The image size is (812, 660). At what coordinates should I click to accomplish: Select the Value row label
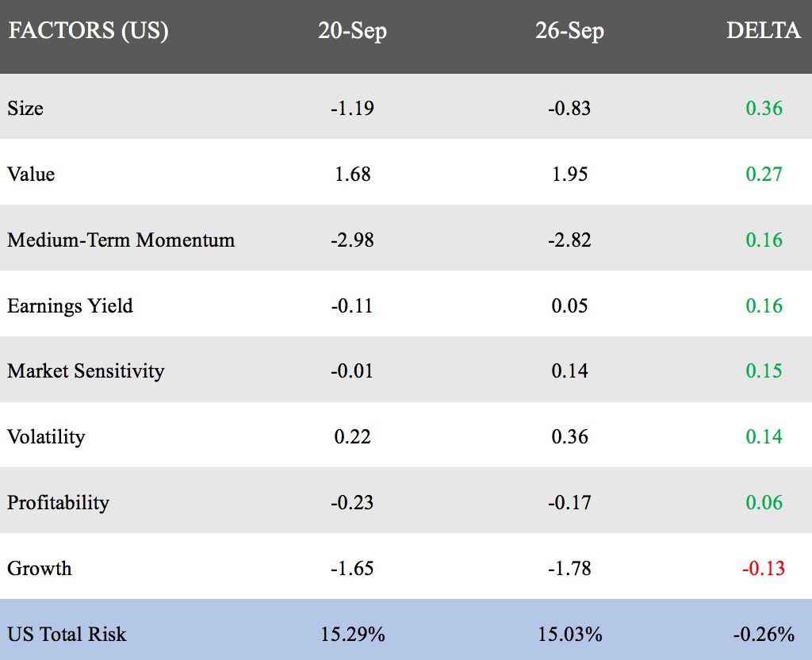31,174
